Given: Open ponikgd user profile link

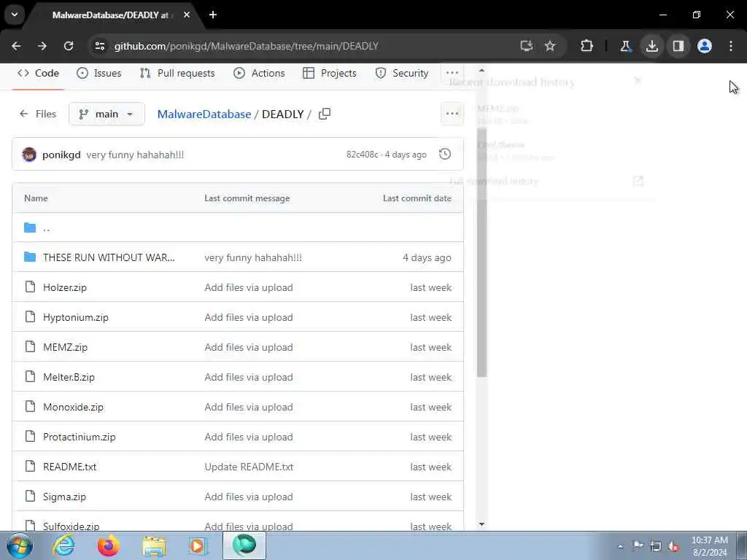Looking at the screenshot, I should click(x=61, y=155).
